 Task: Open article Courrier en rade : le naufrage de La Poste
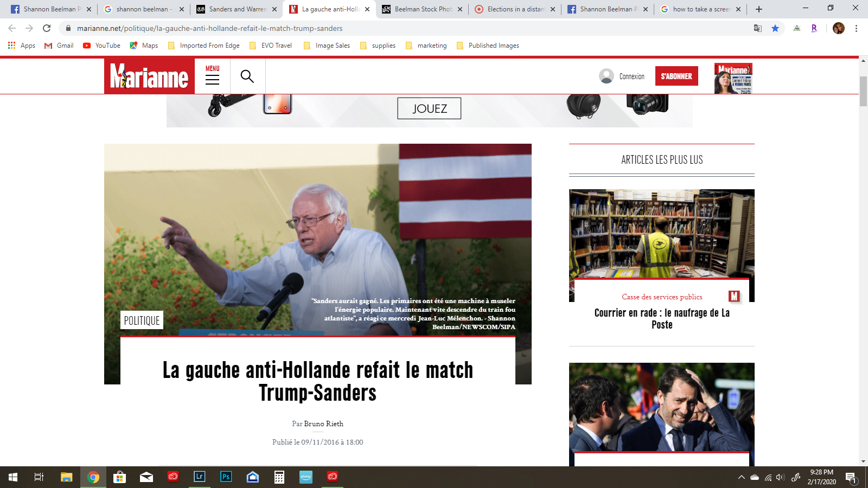[x=662, y=319]
